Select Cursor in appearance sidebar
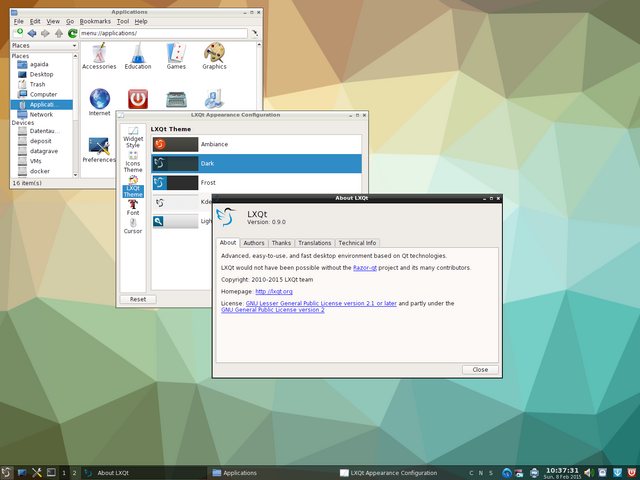The image size is (640, 480). 133,226
